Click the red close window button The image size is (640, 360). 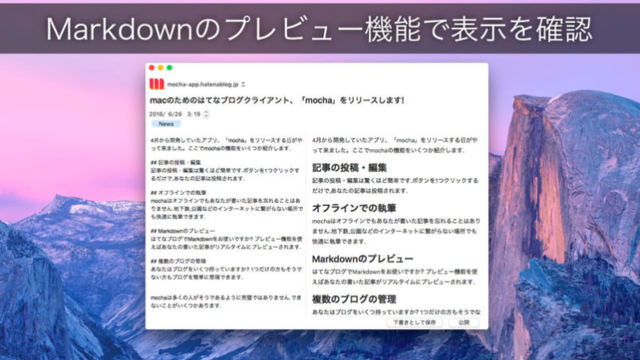pos(152,68)
